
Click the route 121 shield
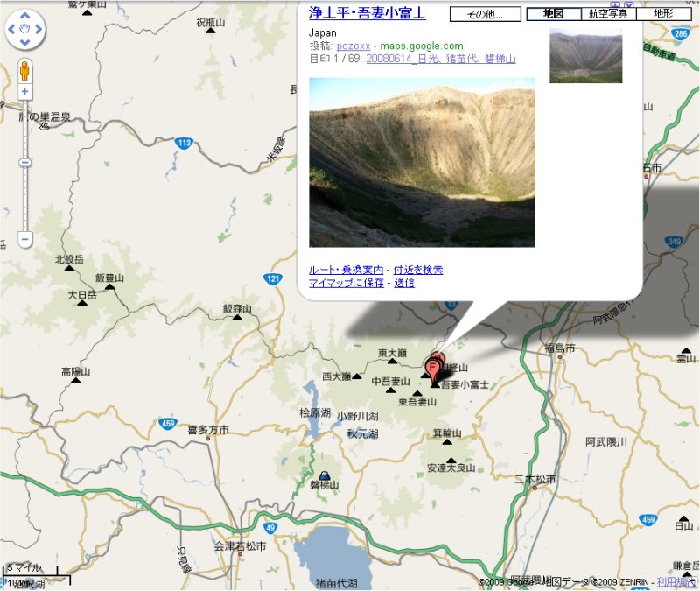(x=273, y=279)
